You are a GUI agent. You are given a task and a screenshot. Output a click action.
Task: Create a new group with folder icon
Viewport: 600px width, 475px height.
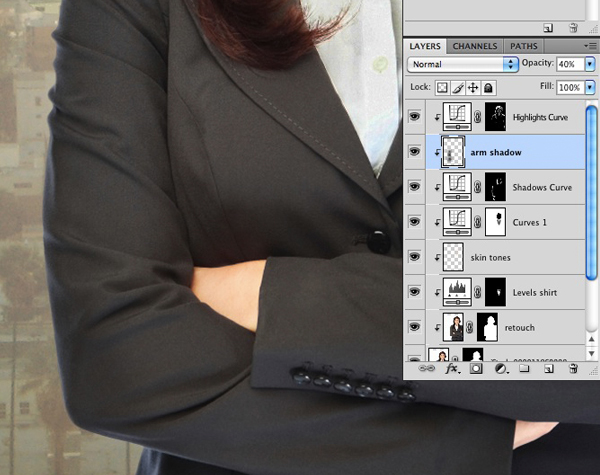click(524, 369)
